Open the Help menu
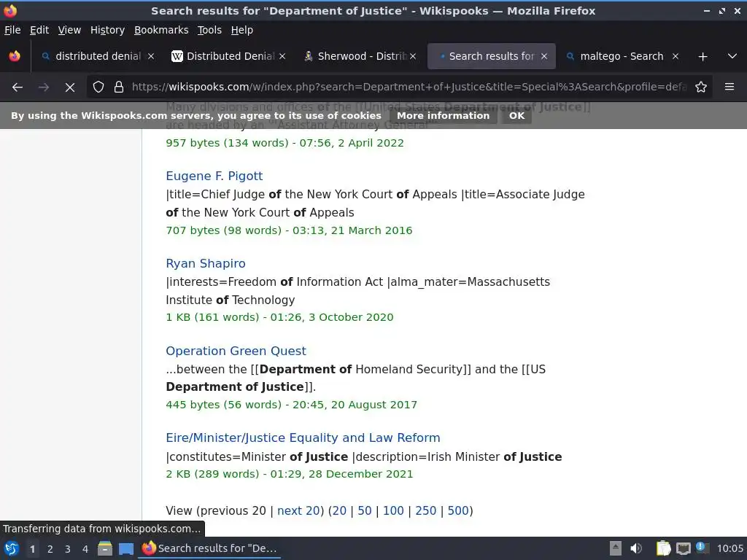The image size is (747, 560). tap(241, 30)
